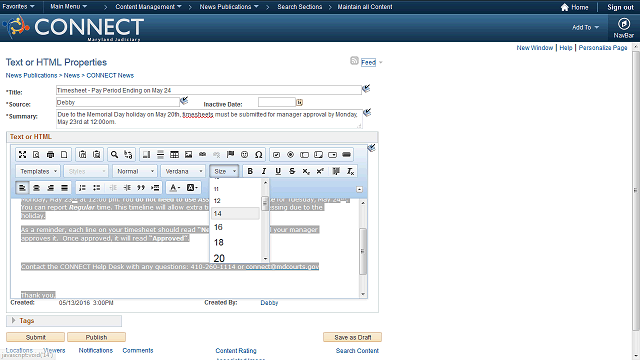Open the Normal paragraph format dropdown

(x=135, y=171)
